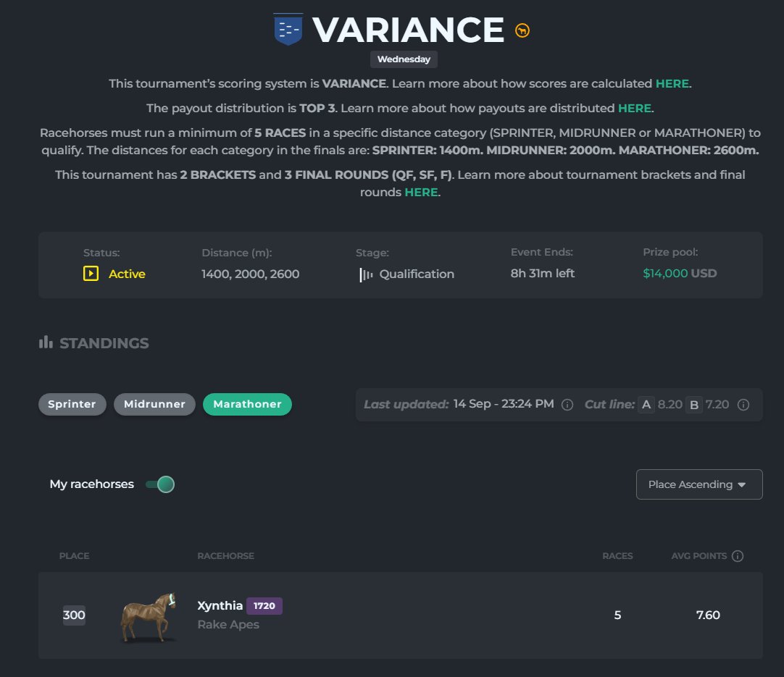Click the STANDINGS bar chart icon
The width and height of the screenshot is (784, 677).
pyautogui.click(x=45, y=342)
